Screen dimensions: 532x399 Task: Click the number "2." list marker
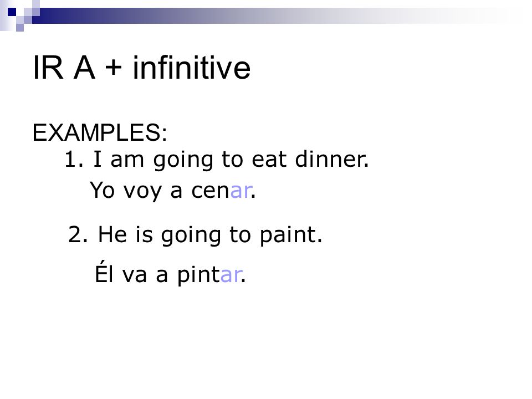(78, 234)
